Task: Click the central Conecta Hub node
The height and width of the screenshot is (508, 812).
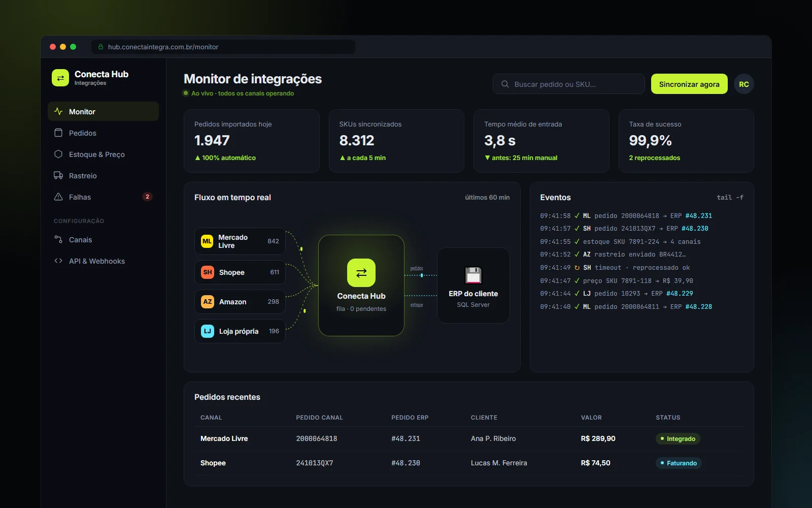Action: coord(361,285)
